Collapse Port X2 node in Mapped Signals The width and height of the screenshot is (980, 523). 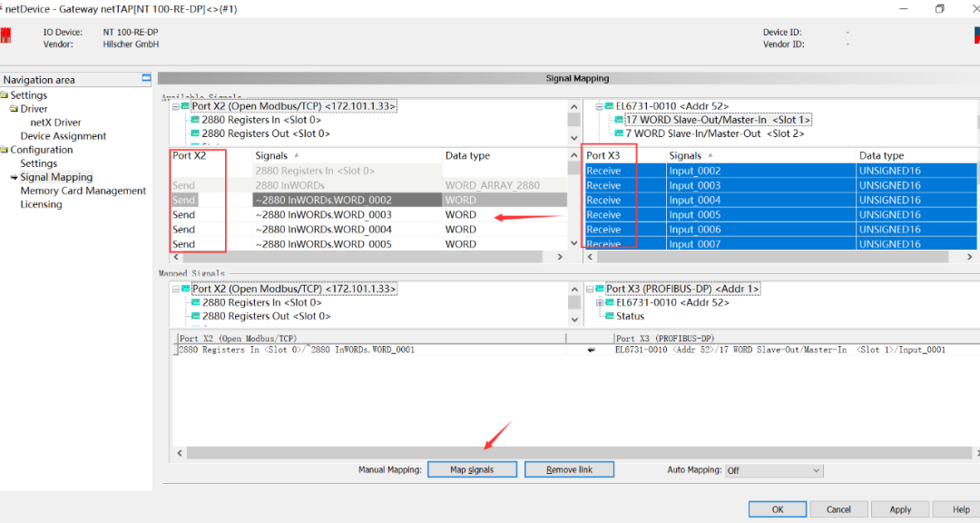pyautogui.click(x=176, y=289)
